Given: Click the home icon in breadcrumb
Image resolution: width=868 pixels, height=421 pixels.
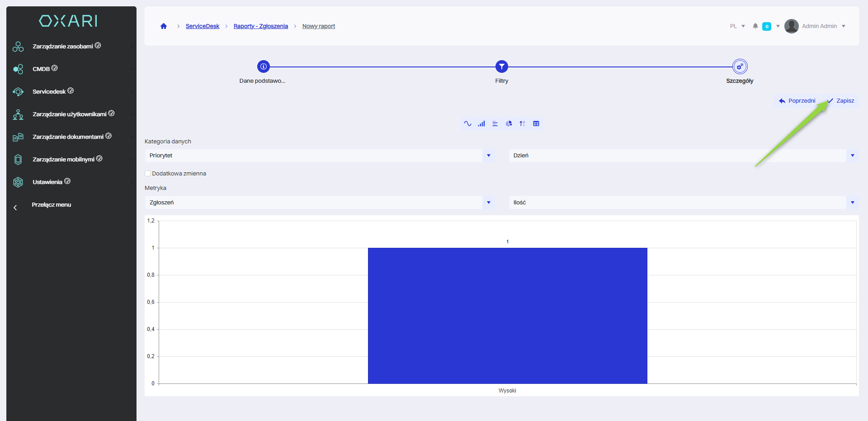Looking at the screenshot, I should click(x=164, y=26).
